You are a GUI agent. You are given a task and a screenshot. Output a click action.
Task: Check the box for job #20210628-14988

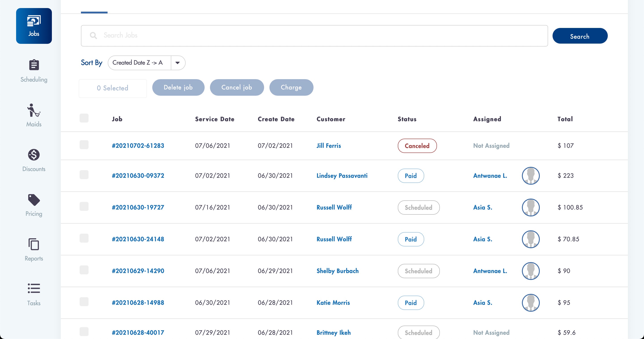coord(84,301)
